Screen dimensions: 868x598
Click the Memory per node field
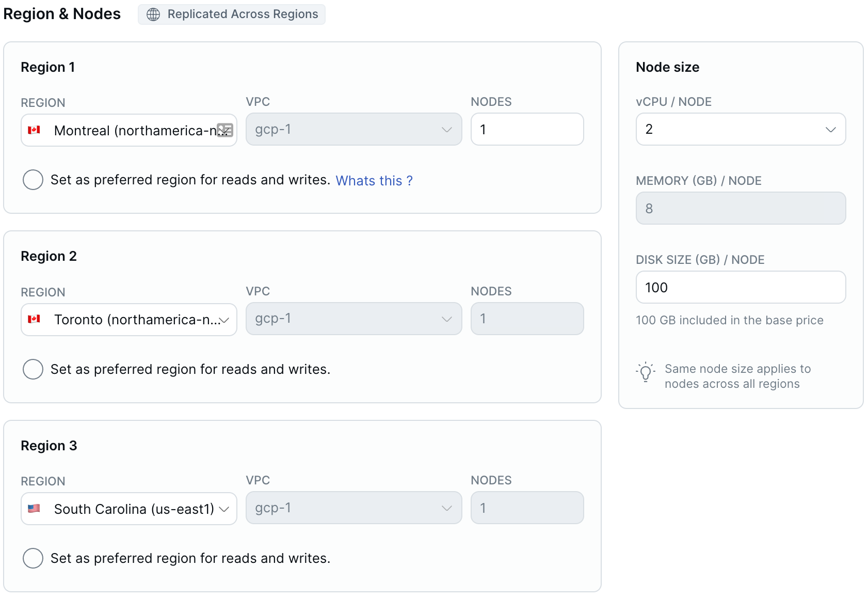[740, 208]
